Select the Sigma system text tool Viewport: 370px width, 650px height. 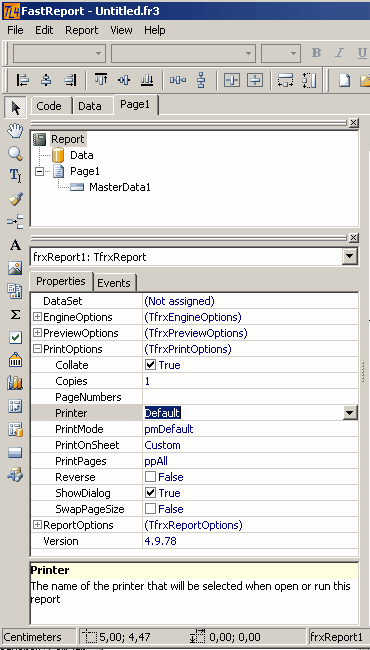point(15,315)
